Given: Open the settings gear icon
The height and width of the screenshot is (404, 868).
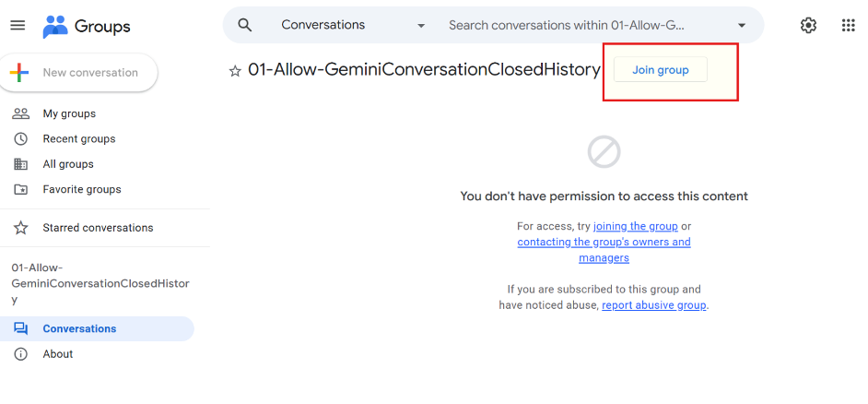Looking at the screenshot, I should click(808, 25).
